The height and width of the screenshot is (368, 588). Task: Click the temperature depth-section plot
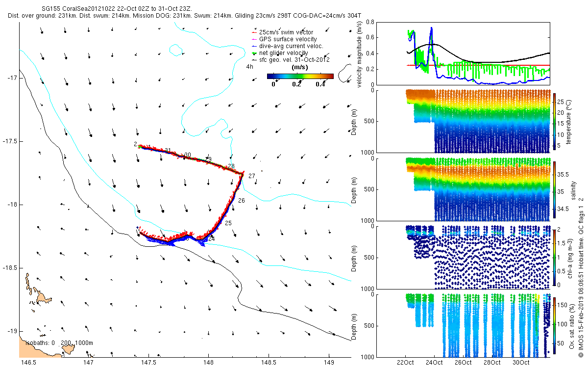click(x=462, y=121)
